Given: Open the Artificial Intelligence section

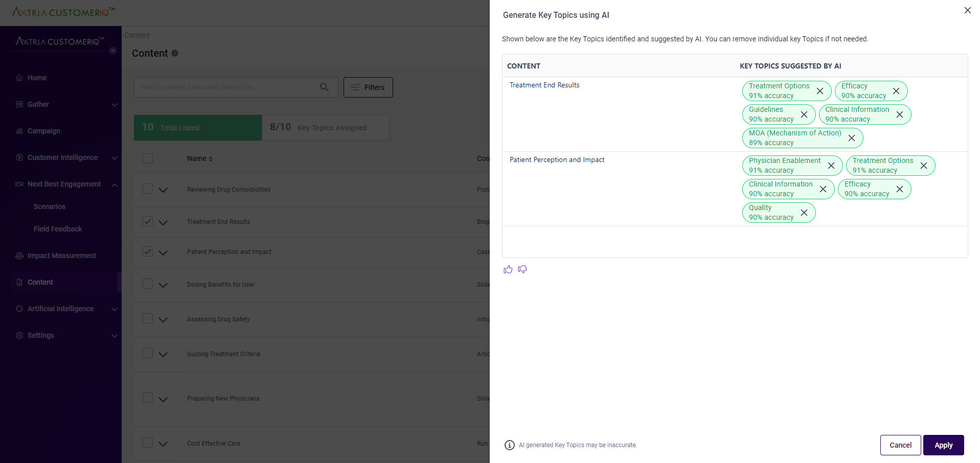Looking at the screenshot, I should 60,309.
